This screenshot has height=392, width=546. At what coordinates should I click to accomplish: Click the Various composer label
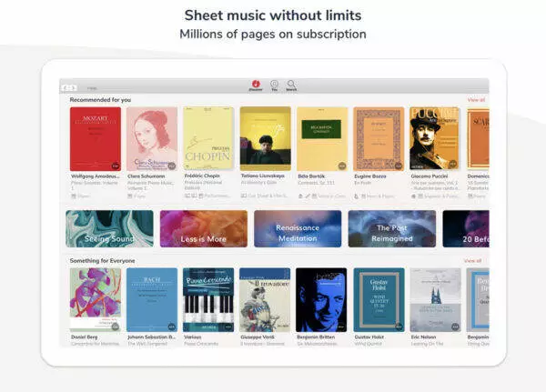click(x=193, y=337)
